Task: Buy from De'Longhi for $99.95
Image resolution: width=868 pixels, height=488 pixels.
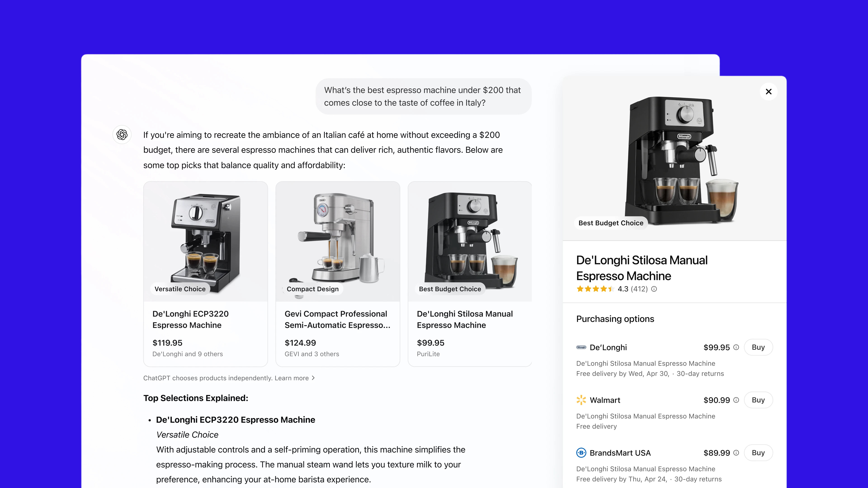Action: coord(758,347)
